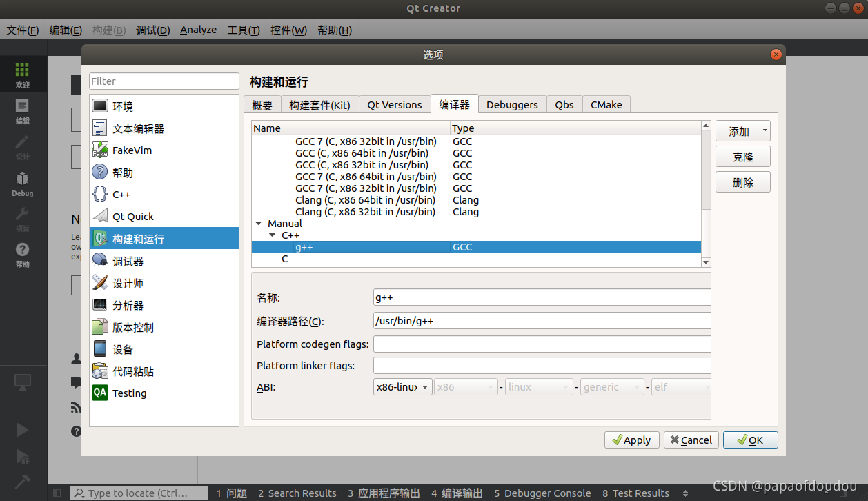
Task: Click the 克隆 (Clone) button
Action: 742,157
